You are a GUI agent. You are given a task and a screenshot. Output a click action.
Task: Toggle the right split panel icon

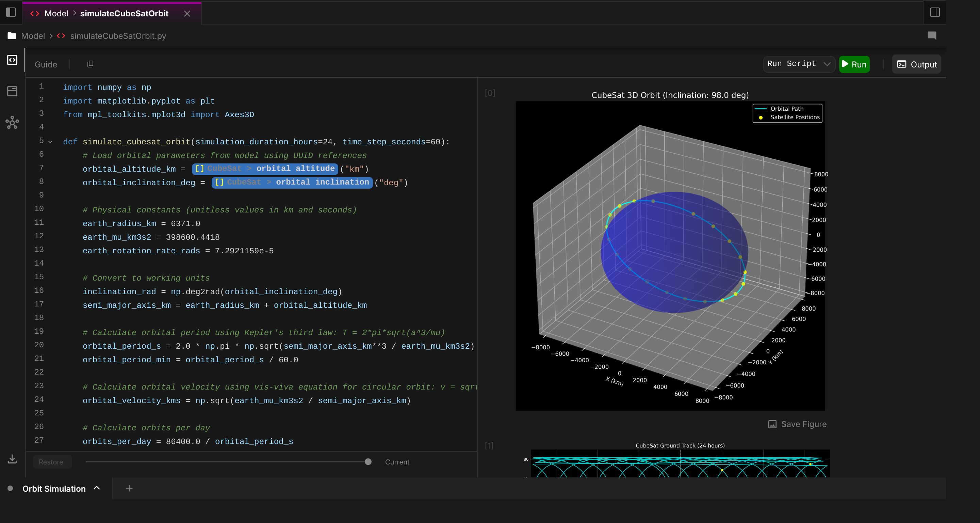pos(935,13)
